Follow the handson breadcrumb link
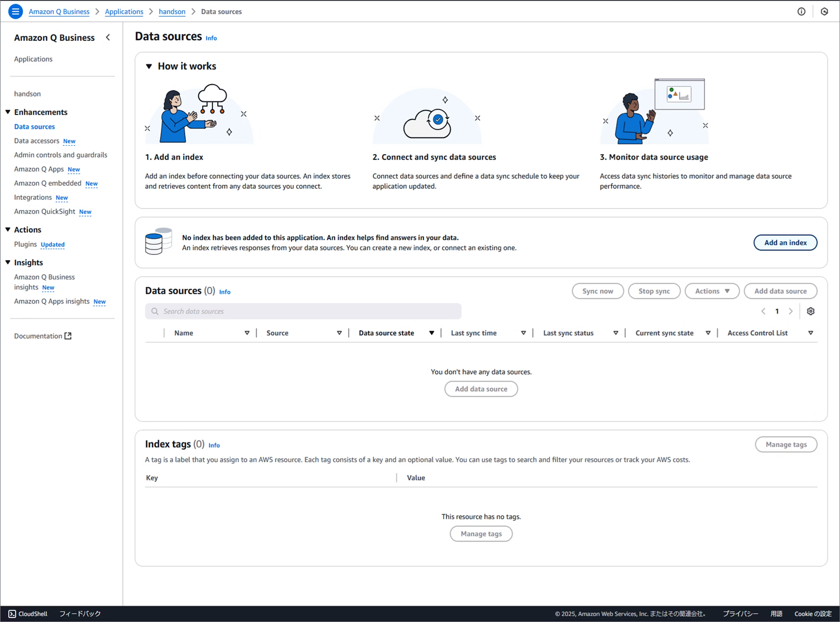 [x=172, y=12]
